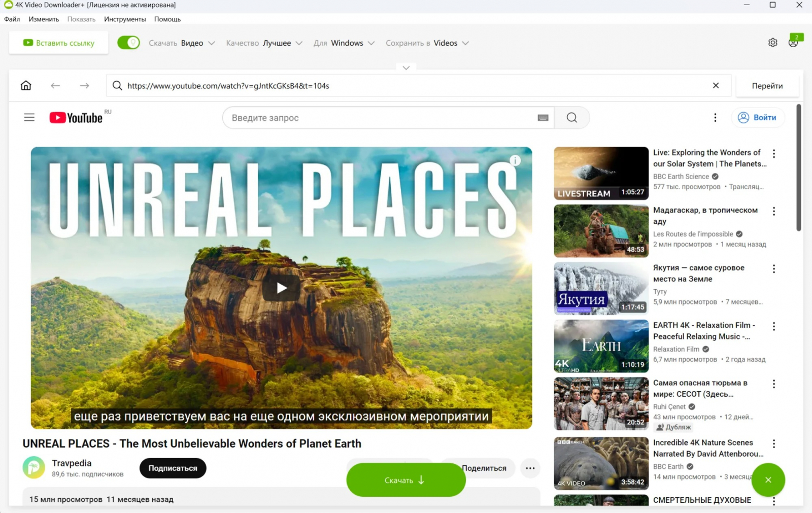Screen dimensions: 812x513
Task: Expand the Сохранить в Videos dropdown
Action: 427,43
